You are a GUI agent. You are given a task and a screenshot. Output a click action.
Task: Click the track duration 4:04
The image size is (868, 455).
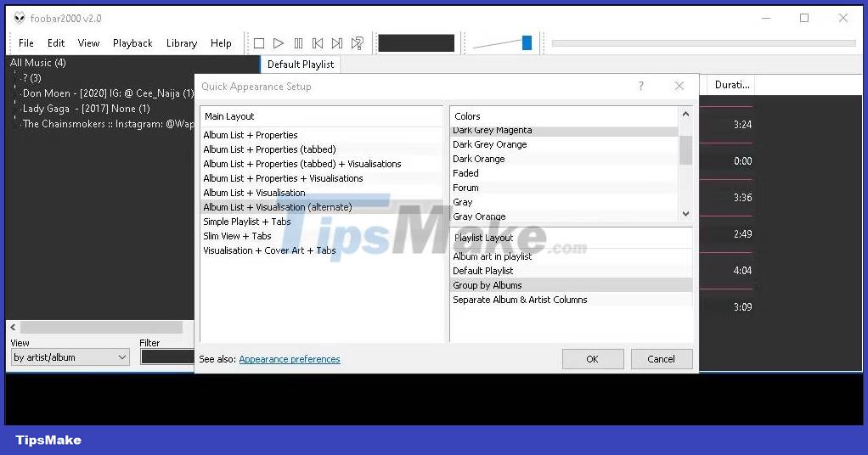click(742, 271)
